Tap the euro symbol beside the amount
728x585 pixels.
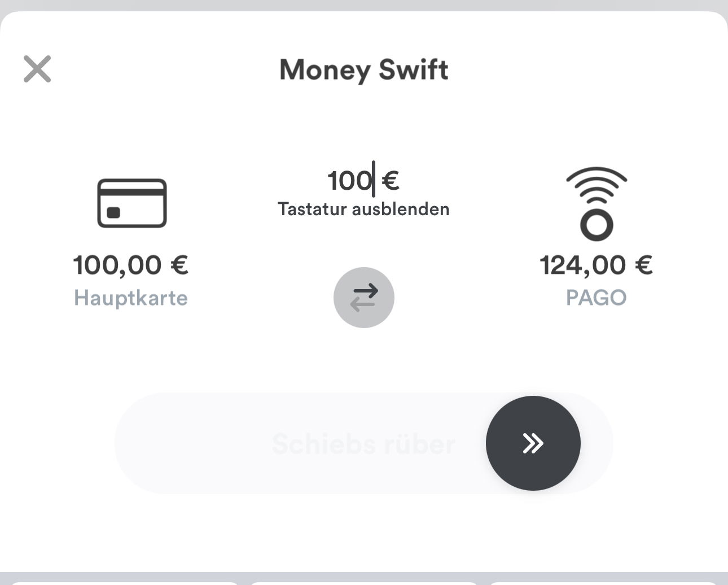coord(391,181)
